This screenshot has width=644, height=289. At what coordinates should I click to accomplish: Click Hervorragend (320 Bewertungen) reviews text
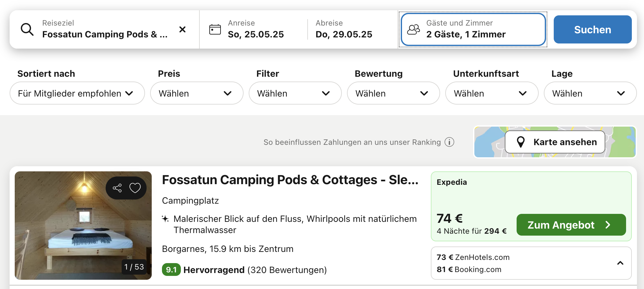point(255,270)
